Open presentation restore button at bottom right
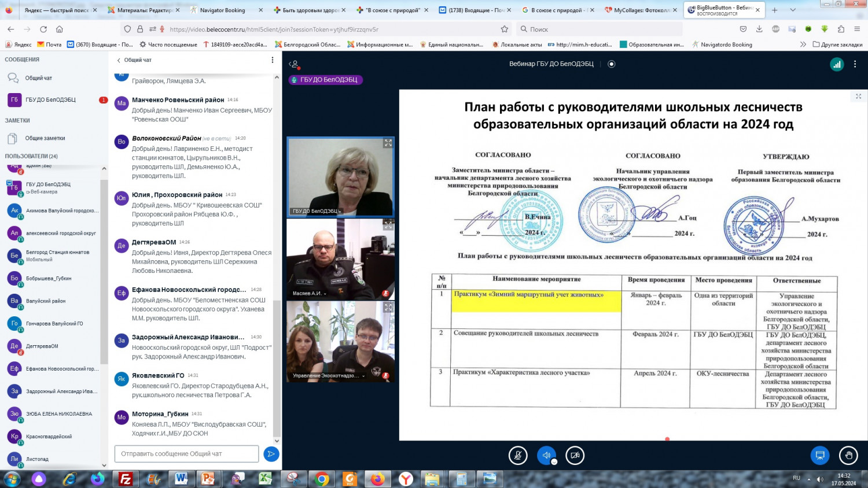 click(820, 456)
